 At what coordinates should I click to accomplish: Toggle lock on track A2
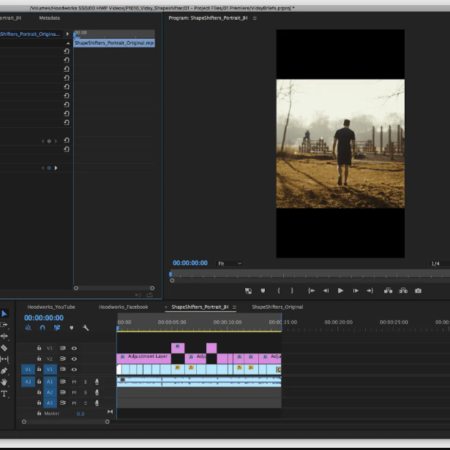[x=39, y=392]
